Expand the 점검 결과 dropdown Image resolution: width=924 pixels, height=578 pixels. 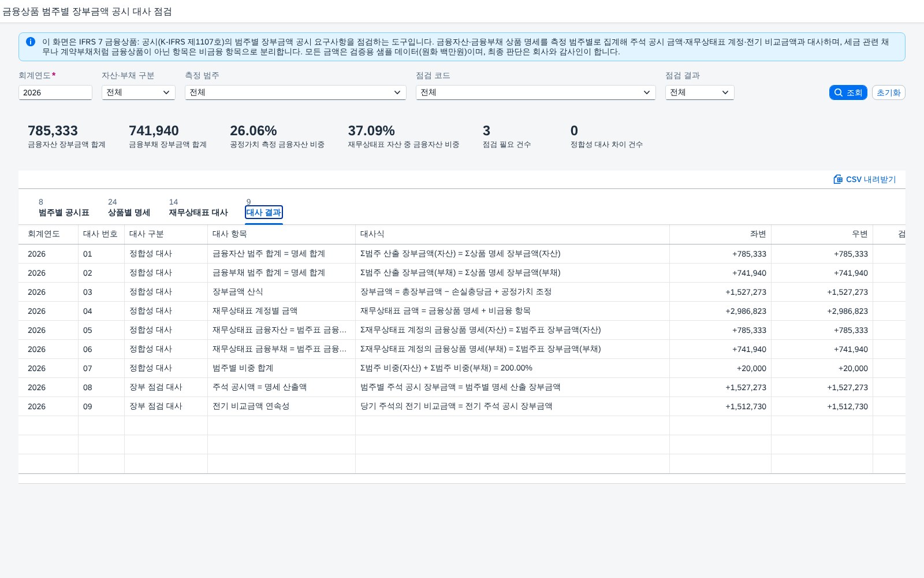click(x=699, y=92)
